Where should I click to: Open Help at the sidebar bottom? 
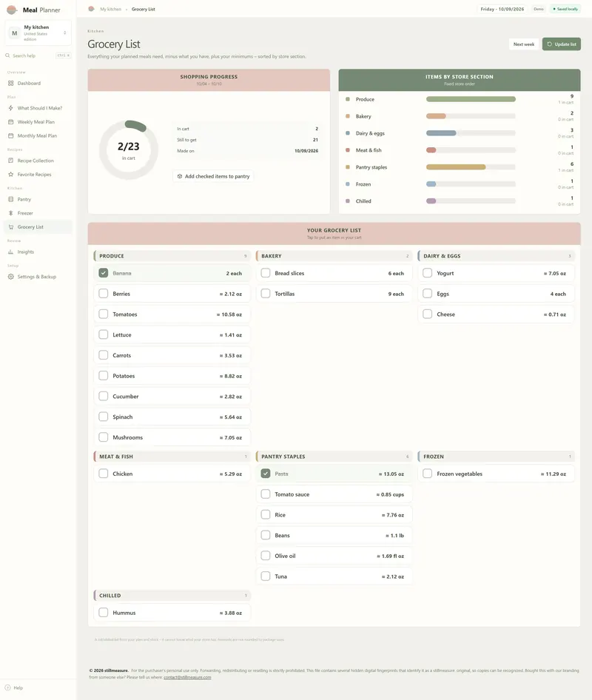[x=14, y=687]
